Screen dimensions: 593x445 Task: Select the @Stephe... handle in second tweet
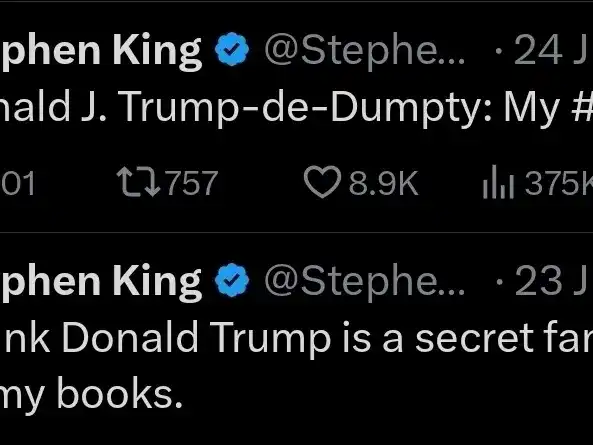pyautogui.click(x=364, y=282)
